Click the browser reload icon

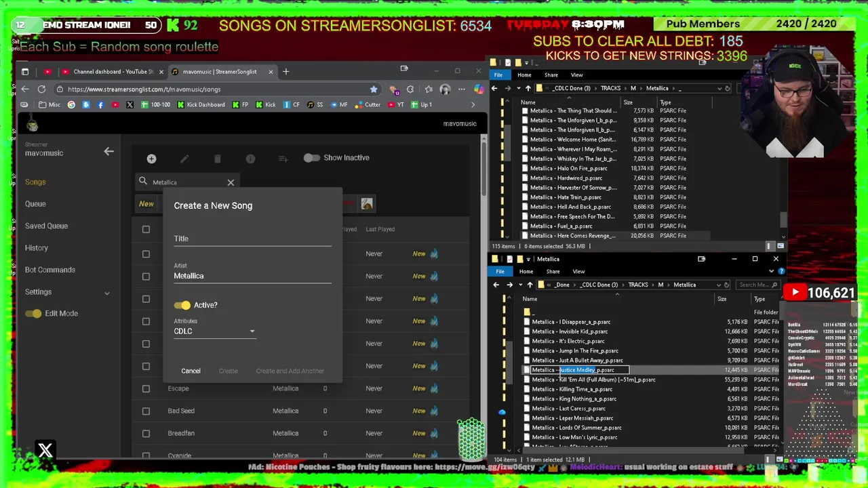point(41,89)
